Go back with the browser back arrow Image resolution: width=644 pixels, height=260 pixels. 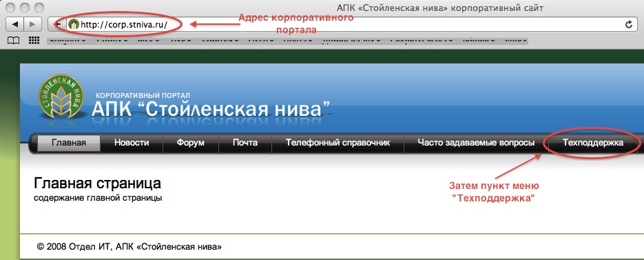[14, 24]
